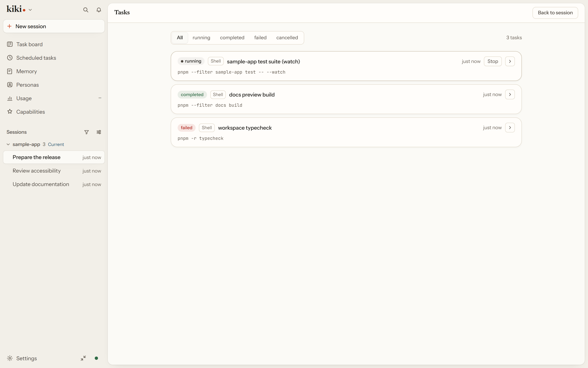This screenshot has height=368, width=588.
Task: Open the kiki workspace dropdown chevron
Action: point(30,10)
